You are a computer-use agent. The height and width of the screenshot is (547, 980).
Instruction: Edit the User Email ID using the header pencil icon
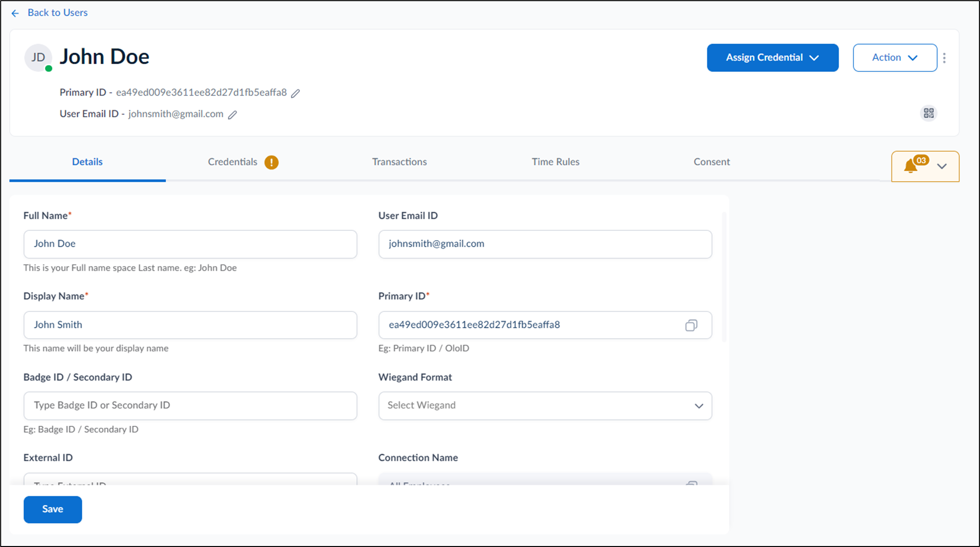(x=233, y=115)
